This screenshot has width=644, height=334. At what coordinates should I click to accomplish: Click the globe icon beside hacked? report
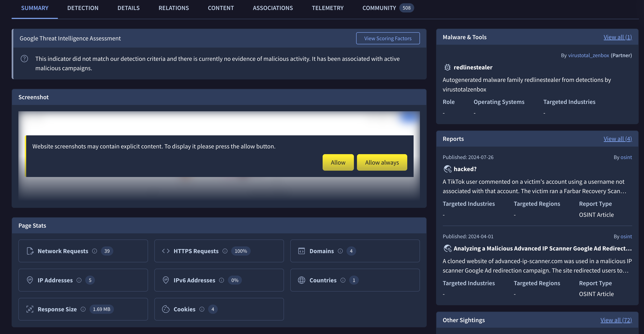447,169
